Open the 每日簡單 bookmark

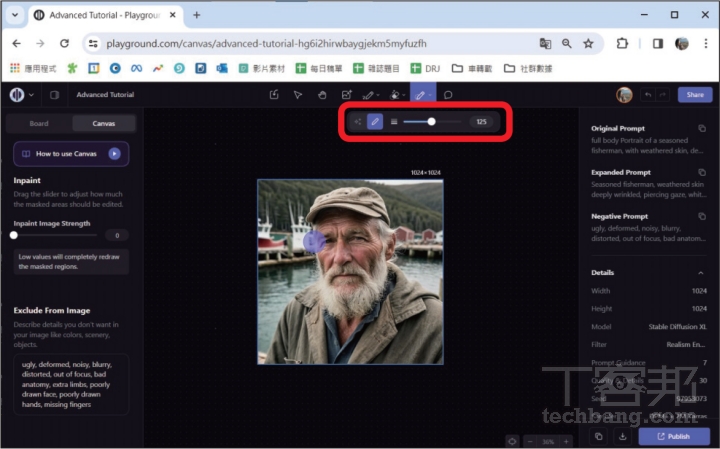coord(319,68)
